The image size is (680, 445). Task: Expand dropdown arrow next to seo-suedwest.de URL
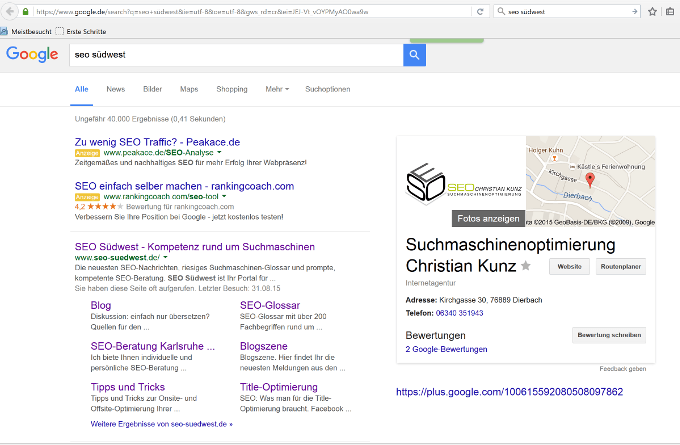coord(165,257)
